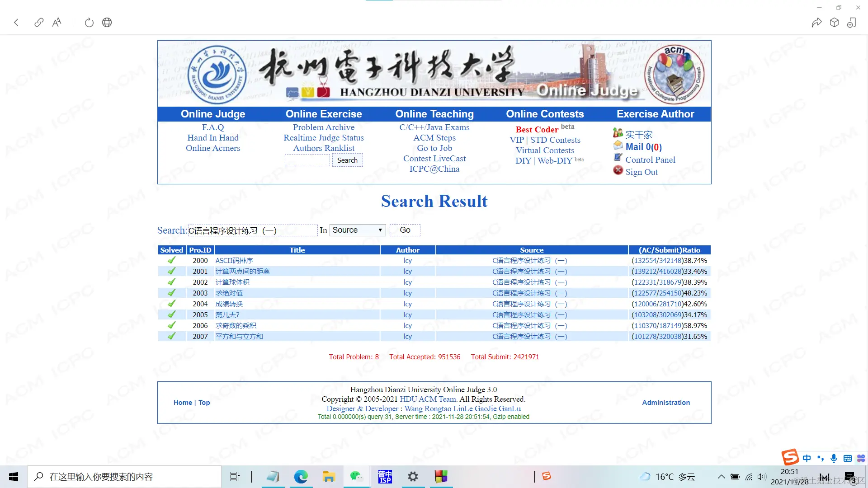Click the Sogou microphone input icon
The width and height of the screenshot is (868, 488).
pyautogui.click(x=834, y=458)
